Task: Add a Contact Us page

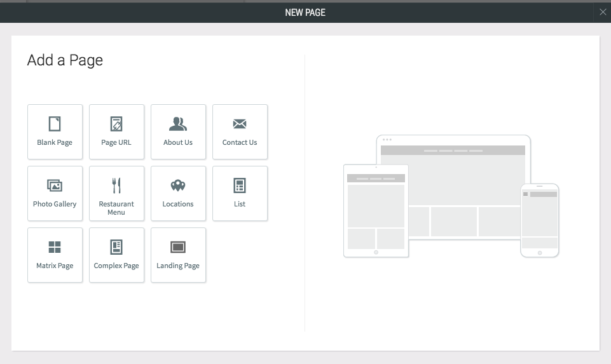Action: (x=240, y=131)
